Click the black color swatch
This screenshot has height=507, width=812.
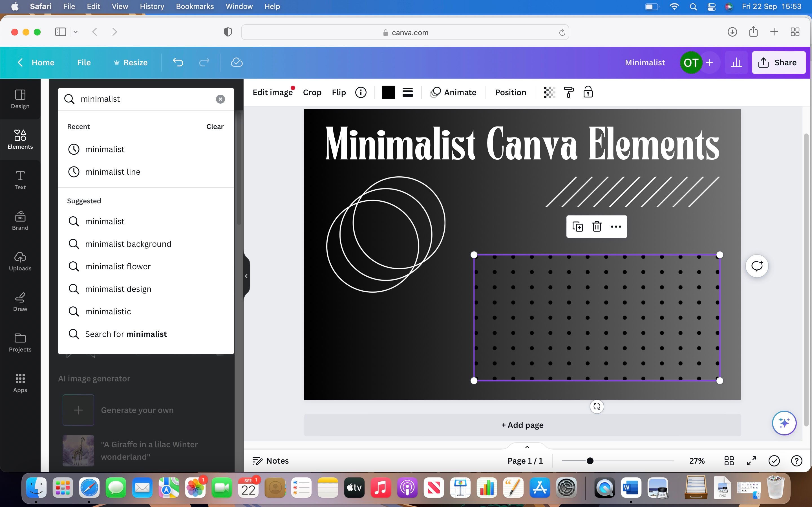tap(388, 92)
